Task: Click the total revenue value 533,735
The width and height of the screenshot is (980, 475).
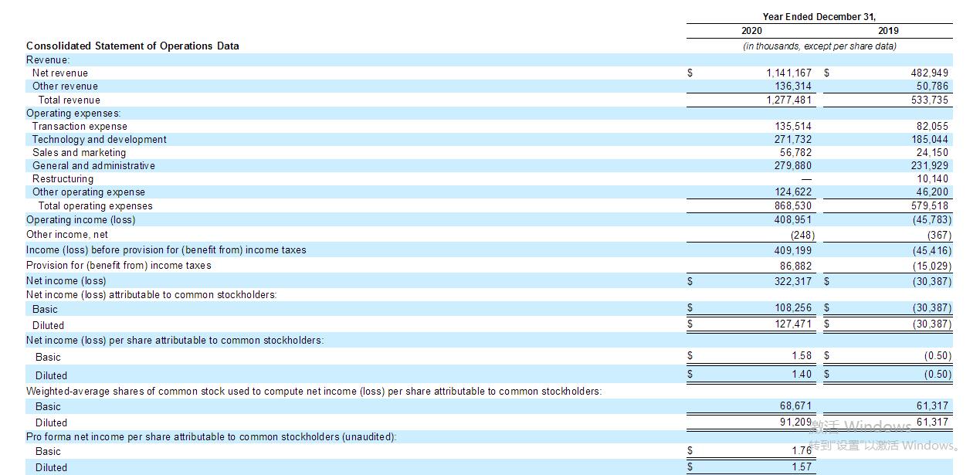Action: coord(930,100)
